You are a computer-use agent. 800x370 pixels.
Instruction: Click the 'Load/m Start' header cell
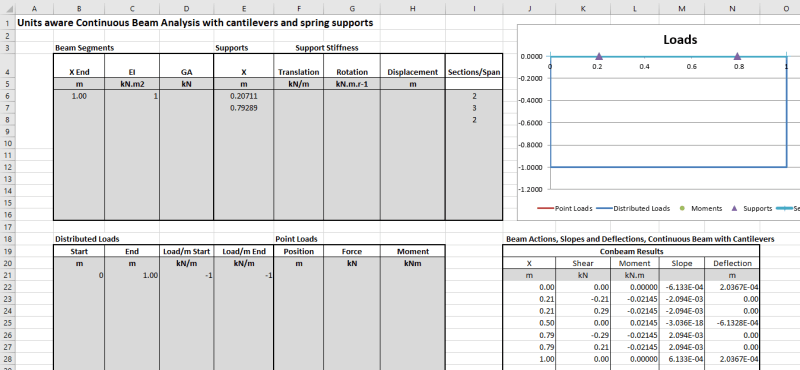(x=186, y=252)
